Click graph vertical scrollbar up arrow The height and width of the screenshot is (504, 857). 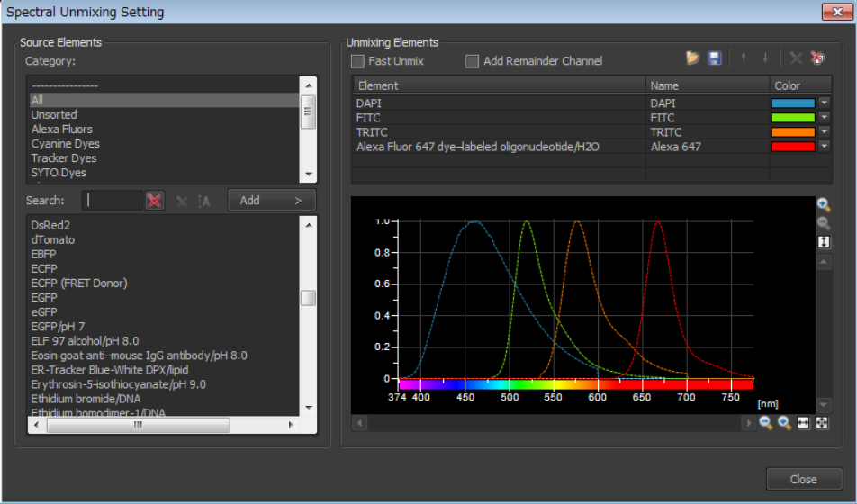tap(824, 262)
